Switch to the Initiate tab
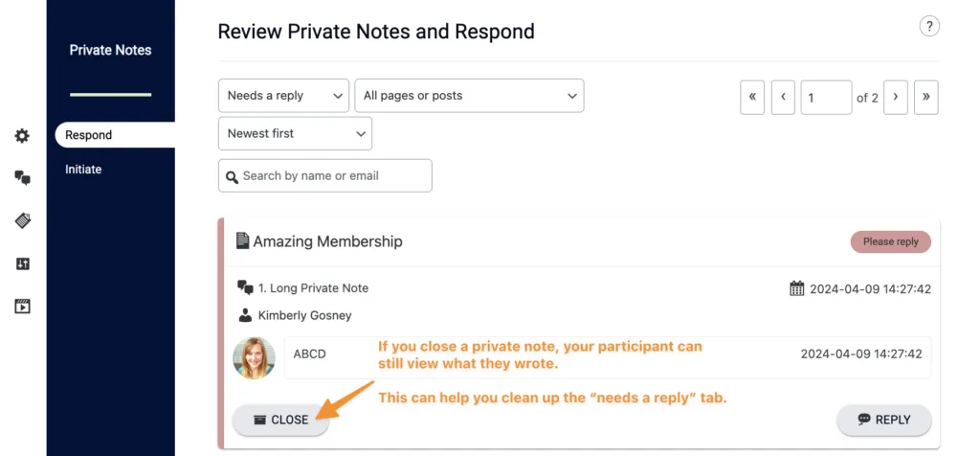 83,170
